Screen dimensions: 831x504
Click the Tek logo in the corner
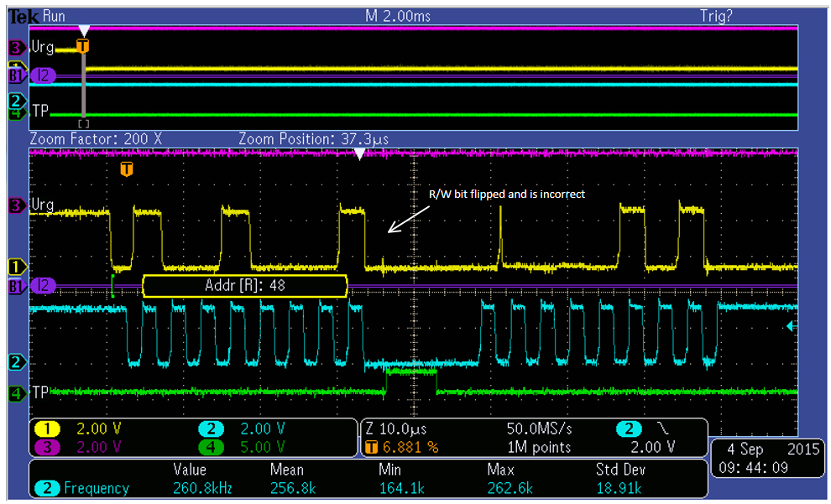tap(24, 17)
